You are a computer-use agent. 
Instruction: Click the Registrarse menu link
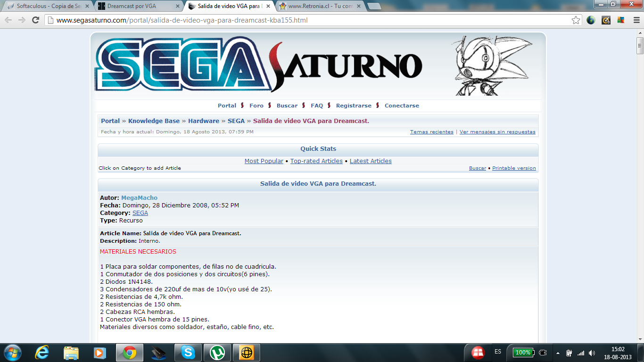(x=354, y=106)
